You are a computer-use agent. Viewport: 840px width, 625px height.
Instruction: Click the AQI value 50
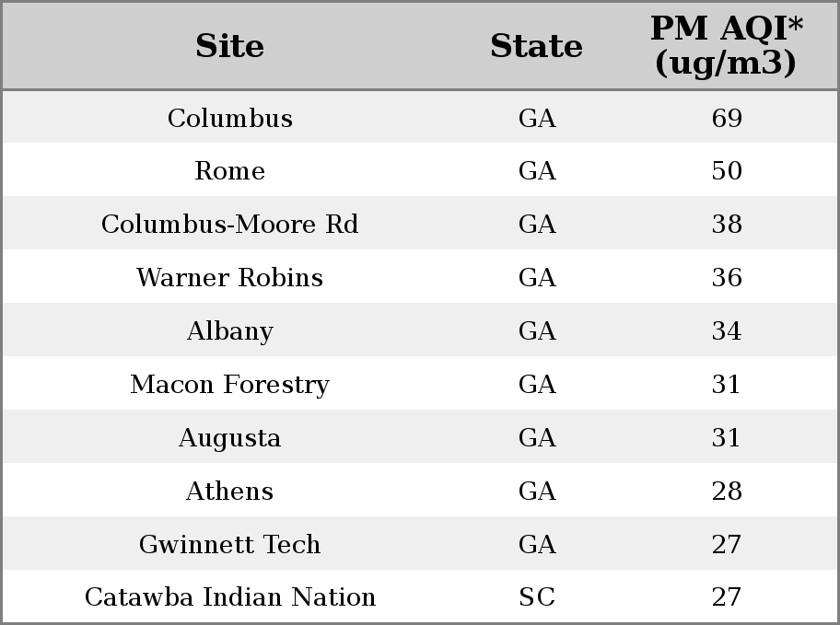[727, 171]
